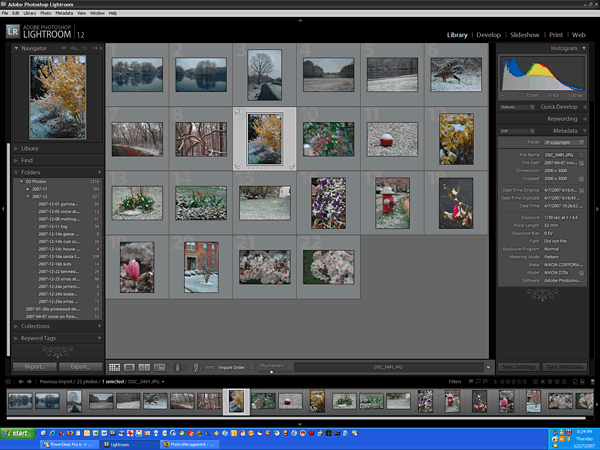Click the Internet Explorer quick launch icon
This screenshot has height=450, width=600.
tap(52, 433)
